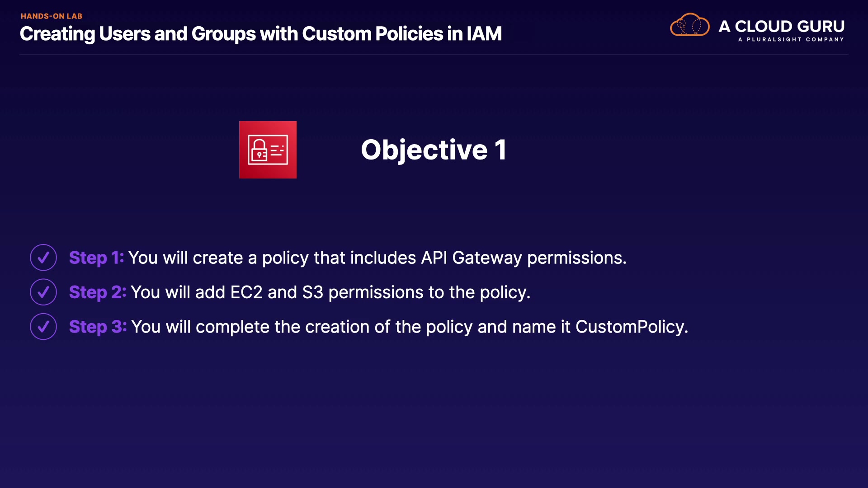Screen dimensions: 868x488
Task: Click the purple Step 1 label
Action: (96, 258)
